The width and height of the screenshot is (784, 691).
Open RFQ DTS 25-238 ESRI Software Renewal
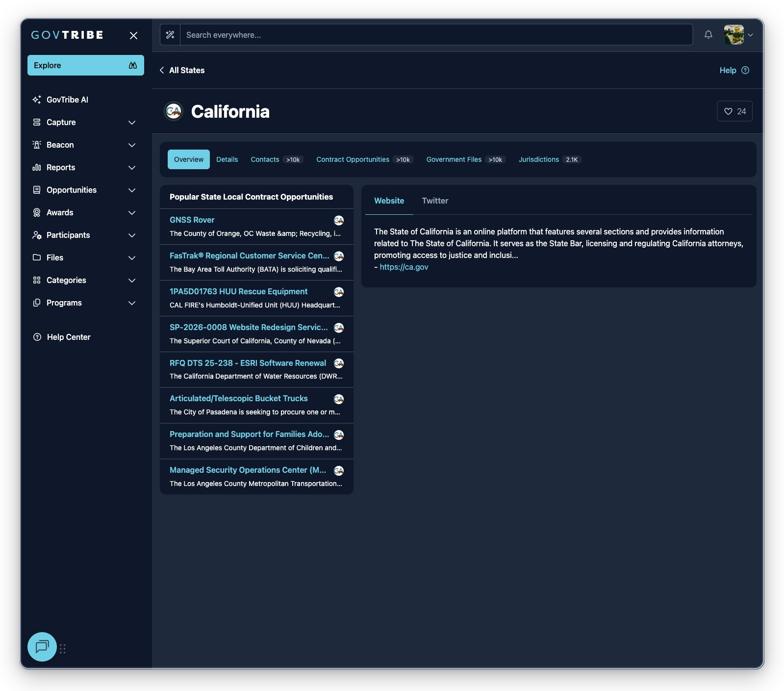click(248, 363)
